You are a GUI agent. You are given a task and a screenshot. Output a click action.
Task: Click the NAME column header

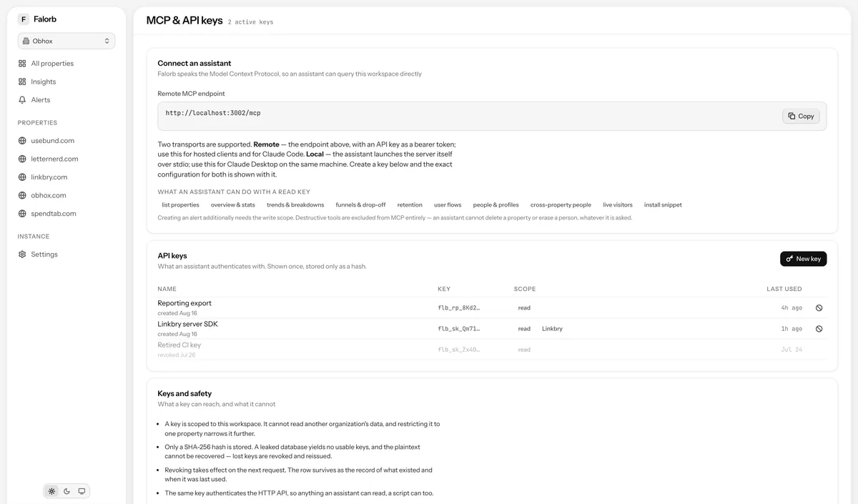167,289
